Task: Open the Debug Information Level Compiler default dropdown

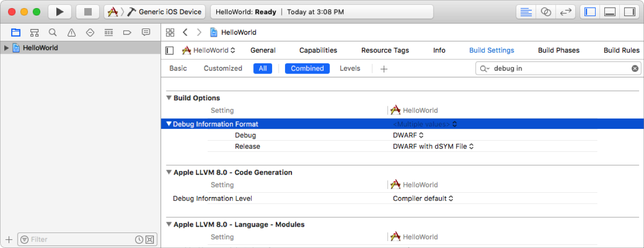Action: coord(423,199)
